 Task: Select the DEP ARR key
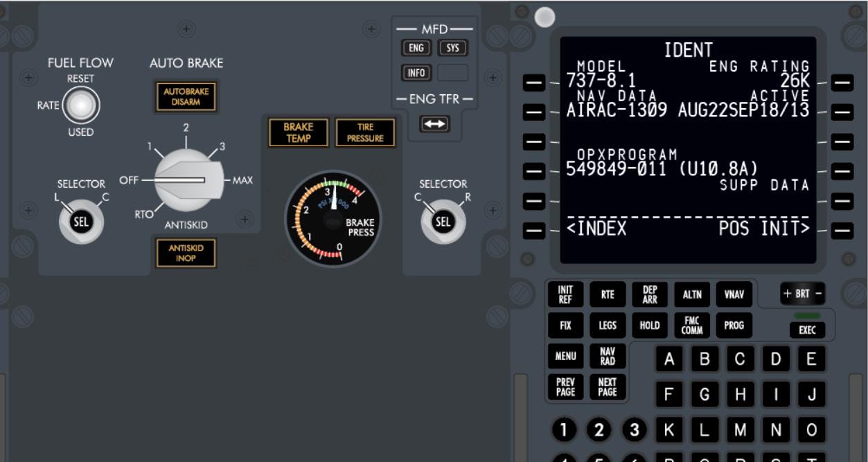tap(650, 294)
